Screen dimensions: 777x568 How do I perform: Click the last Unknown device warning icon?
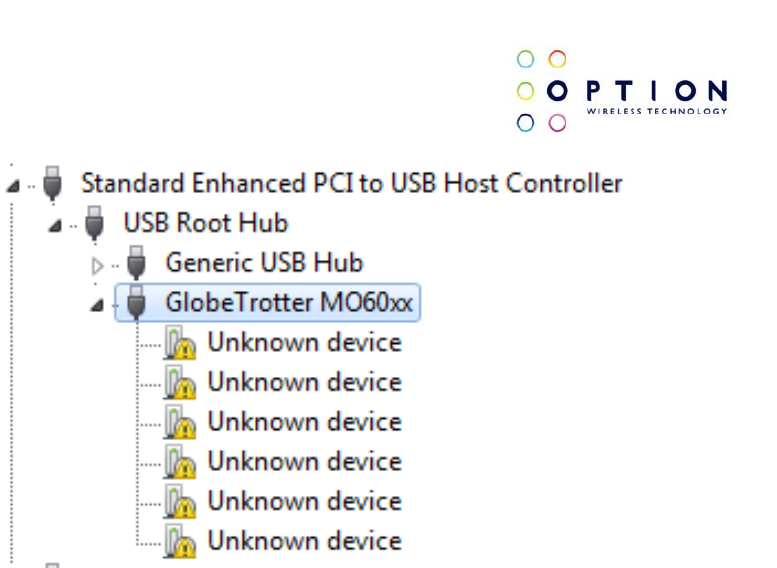tap(179, 541)
